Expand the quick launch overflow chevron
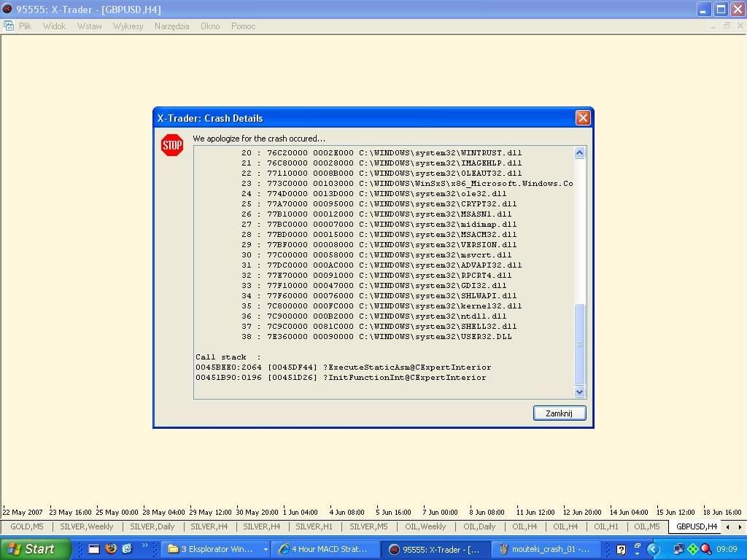Image resolution: width=747 pixels, height=560 pixels. (x=144, y=545)
